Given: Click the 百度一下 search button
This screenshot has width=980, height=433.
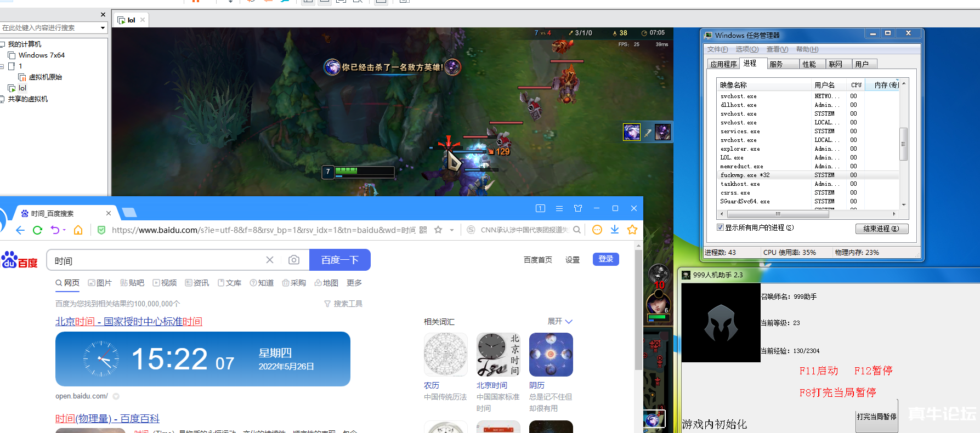Looking at the screenshot, I should coord(340,260).
